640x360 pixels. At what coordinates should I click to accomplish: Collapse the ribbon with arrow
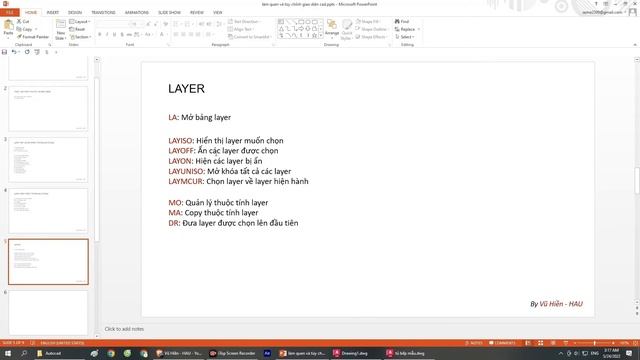[635, 44]
